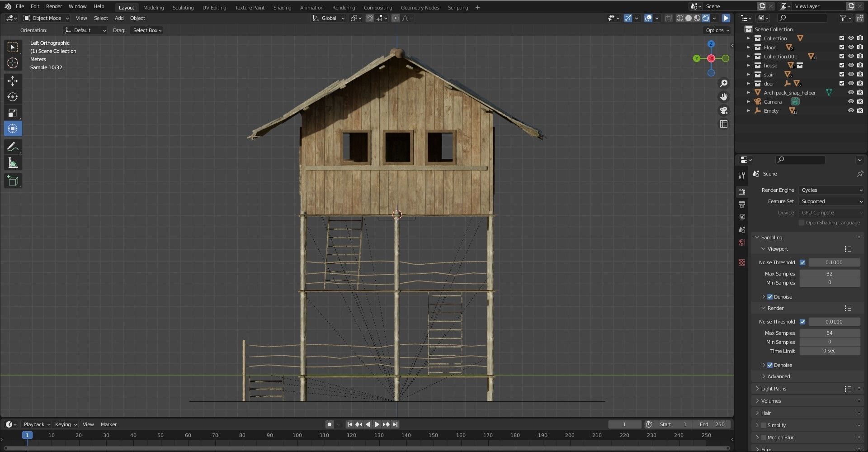The height and width of the screenshot is (452, 868).
Task: Switch to wireframe viewport shading
Action: (679, 18)
